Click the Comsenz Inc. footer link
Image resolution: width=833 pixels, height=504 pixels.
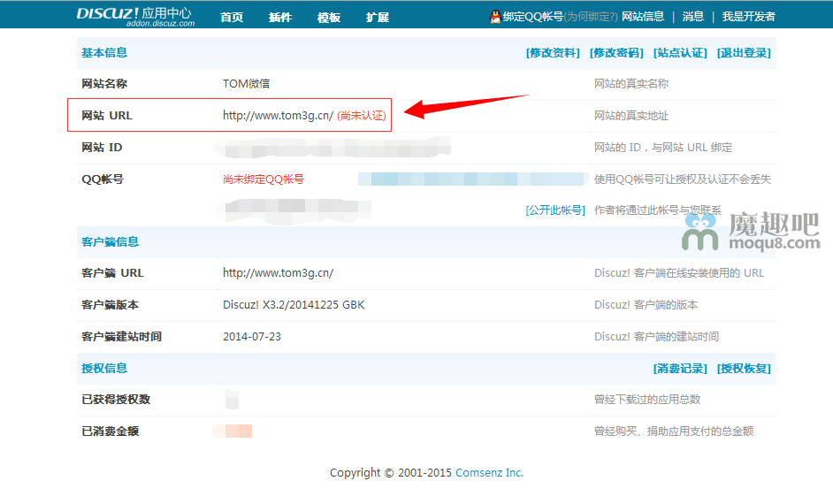(489, 472)
